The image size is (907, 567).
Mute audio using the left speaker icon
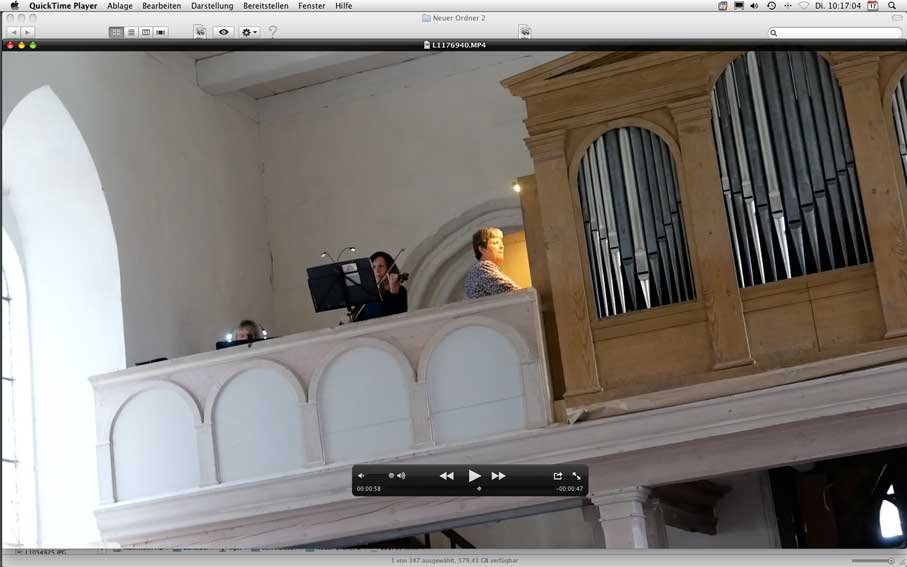[362, 476]
